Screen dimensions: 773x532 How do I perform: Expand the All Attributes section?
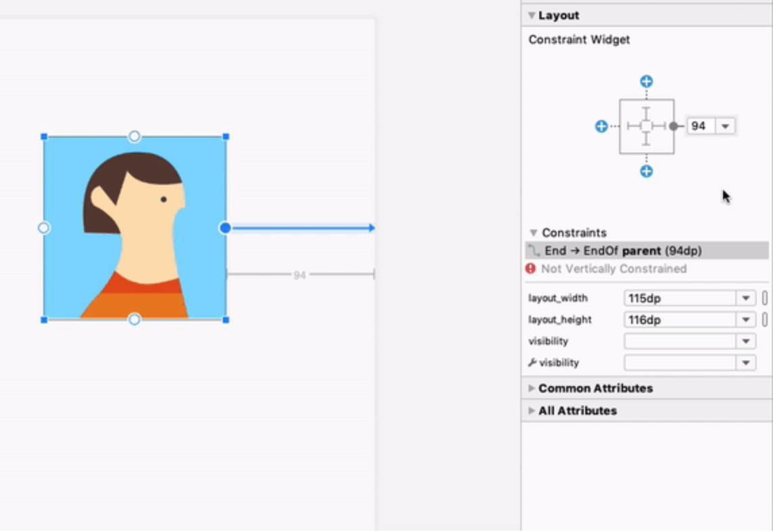[532, 410]
